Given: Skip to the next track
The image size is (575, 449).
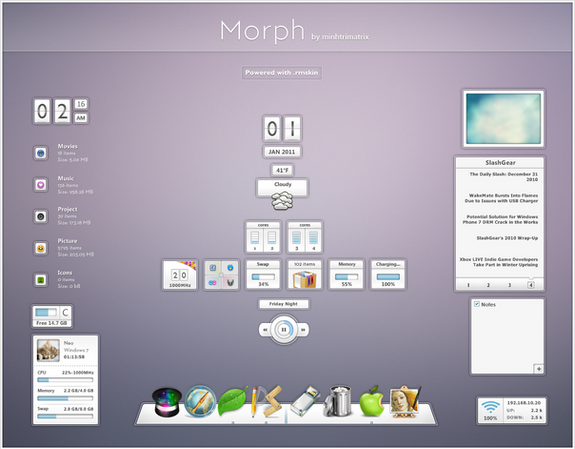Looking at the screenshot, I should pyautogui.click(x=303, y=330).
